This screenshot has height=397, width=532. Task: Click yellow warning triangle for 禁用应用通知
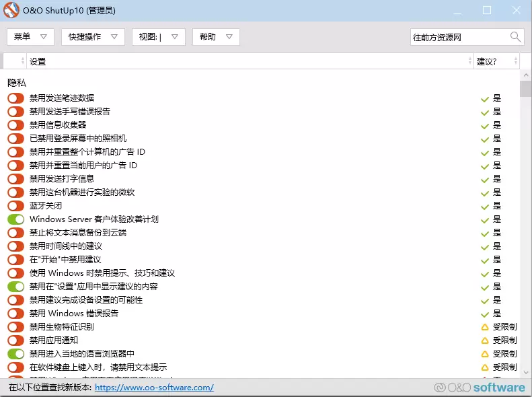point(485,340)
